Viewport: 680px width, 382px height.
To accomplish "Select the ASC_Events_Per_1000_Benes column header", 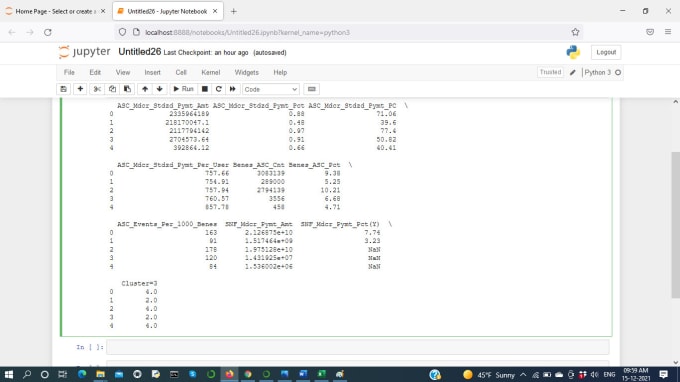I will [x=167, y=224].
